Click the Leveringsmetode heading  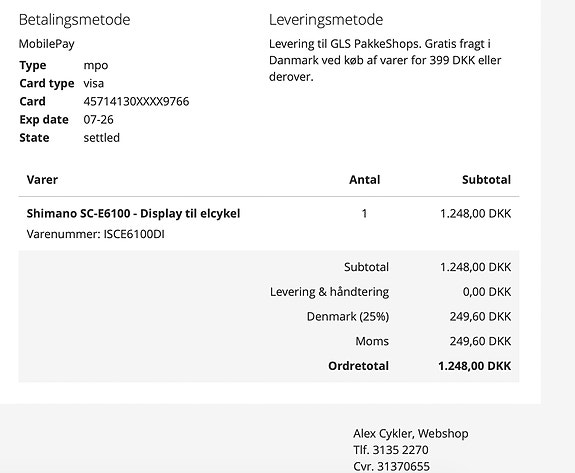tap(326, 19)
